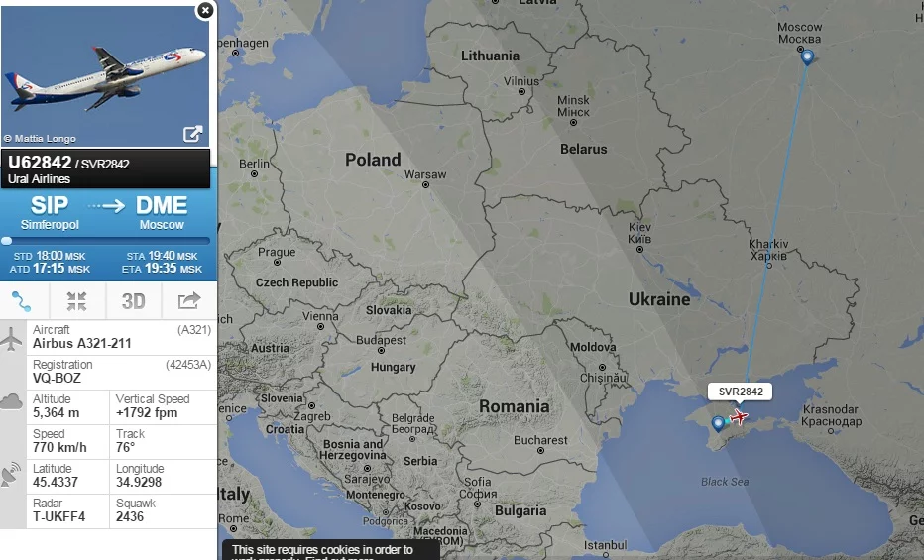Click the Bucharest city label on map

click(x=540, y=440)
